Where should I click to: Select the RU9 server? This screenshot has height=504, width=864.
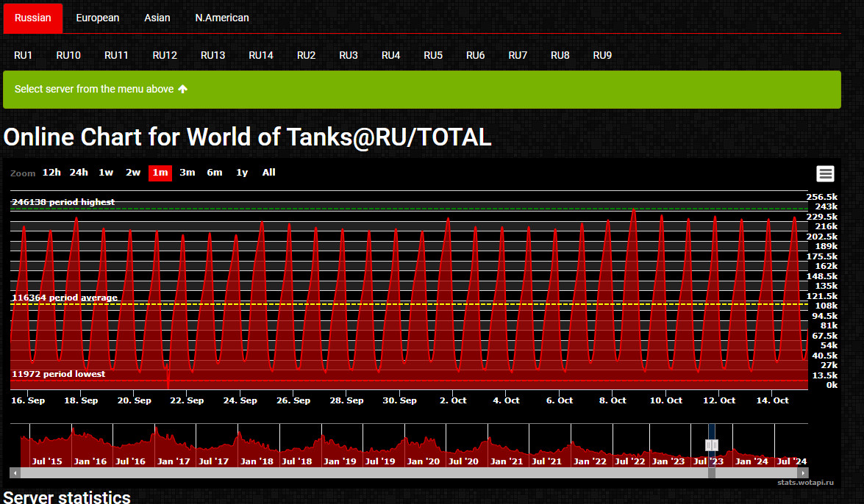pos(602,55)
